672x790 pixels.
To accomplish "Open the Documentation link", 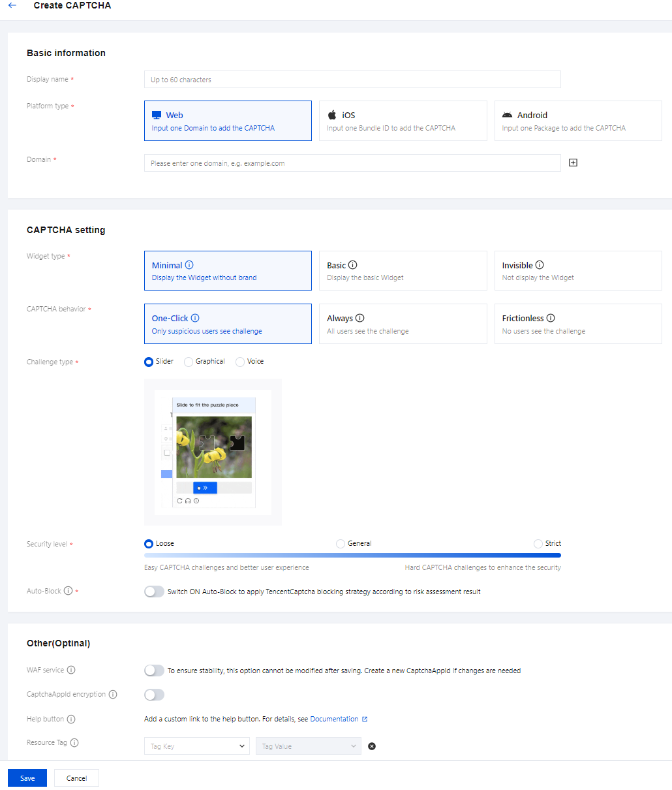I will click(334, 719).
